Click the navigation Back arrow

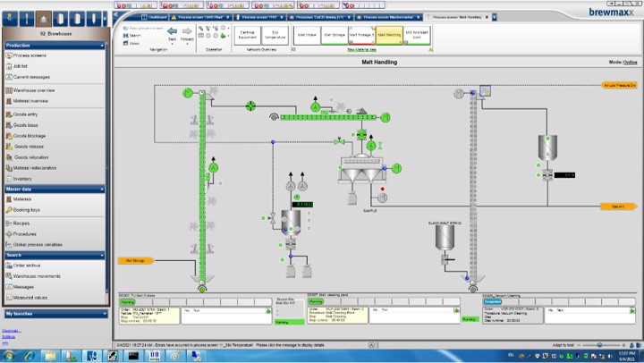pos(173,31)
